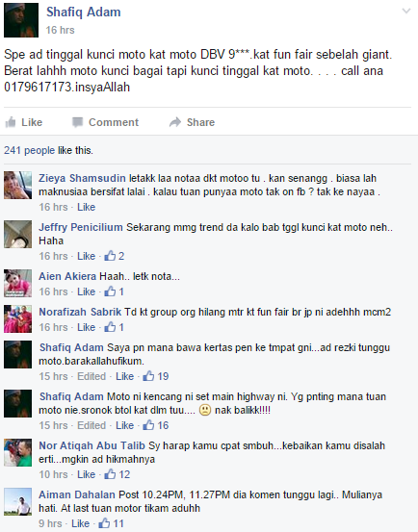Click thumbs-up count on Jeffry Penicilium's comment
This screenshot has width=418, height=532.
tap(115, 256)
